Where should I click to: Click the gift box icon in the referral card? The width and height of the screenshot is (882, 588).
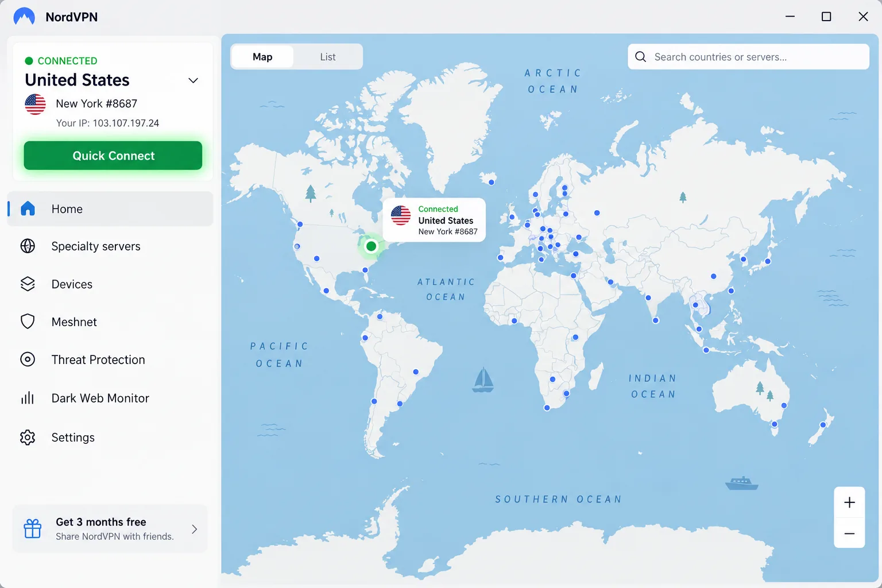click(x=33, y=528)
